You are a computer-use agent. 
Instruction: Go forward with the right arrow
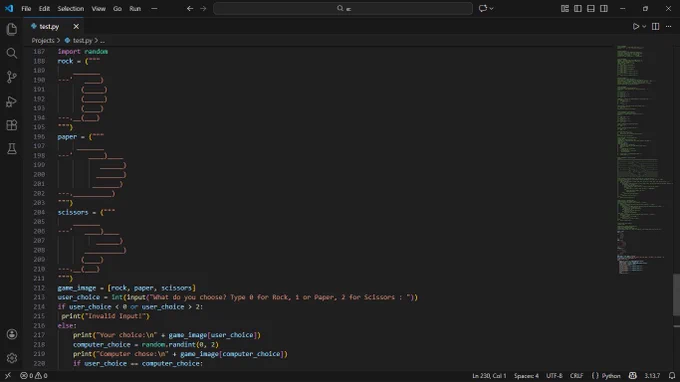203,8
